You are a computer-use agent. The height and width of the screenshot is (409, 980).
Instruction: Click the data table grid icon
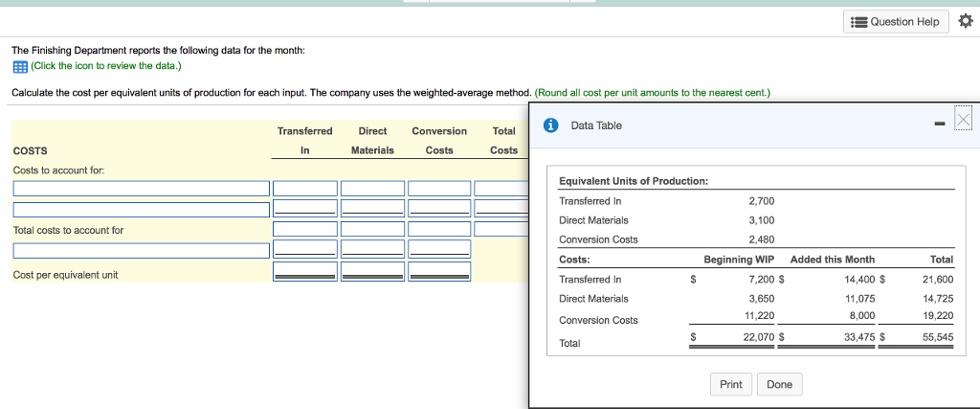[x=19, y=67]
